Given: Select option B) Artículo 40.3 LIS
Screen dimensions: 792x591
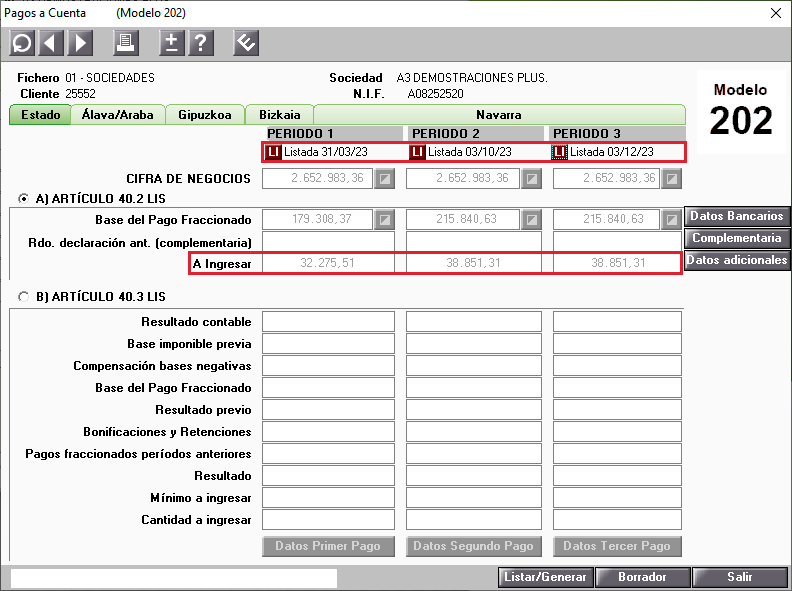Looking at the screenshot, I should [23, 297].
